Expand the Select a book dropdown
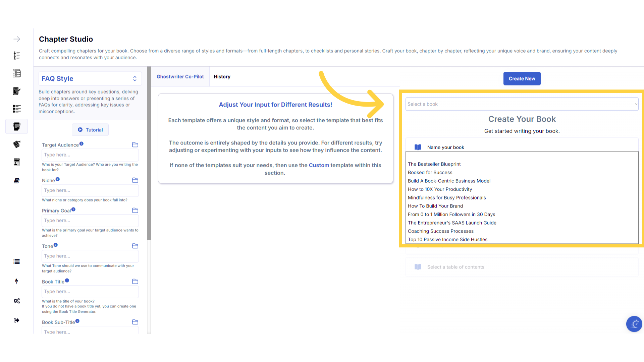Image resolution: width=644 pixels, height=362 pixels. (522, 104)
